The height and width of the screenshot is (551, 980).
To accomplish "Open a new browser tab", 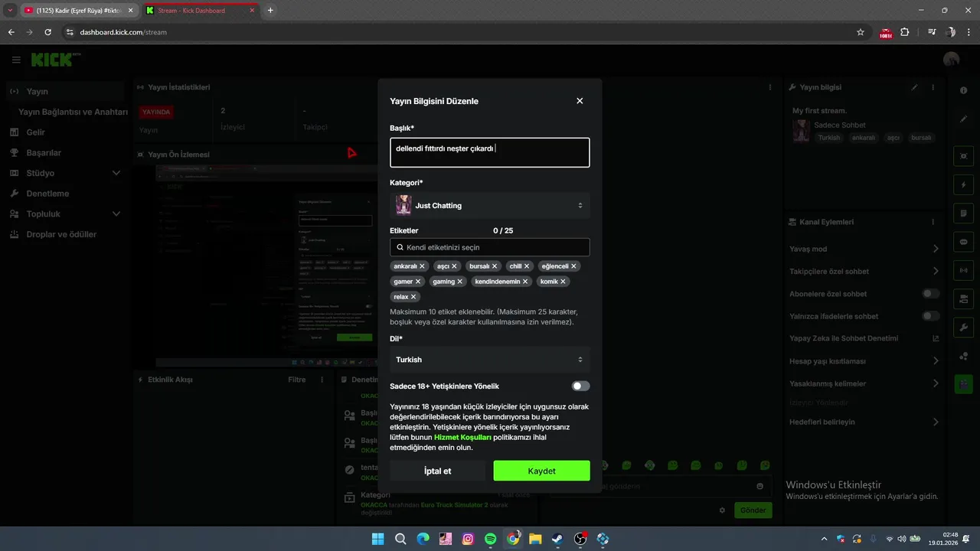I will coord(270,11).
